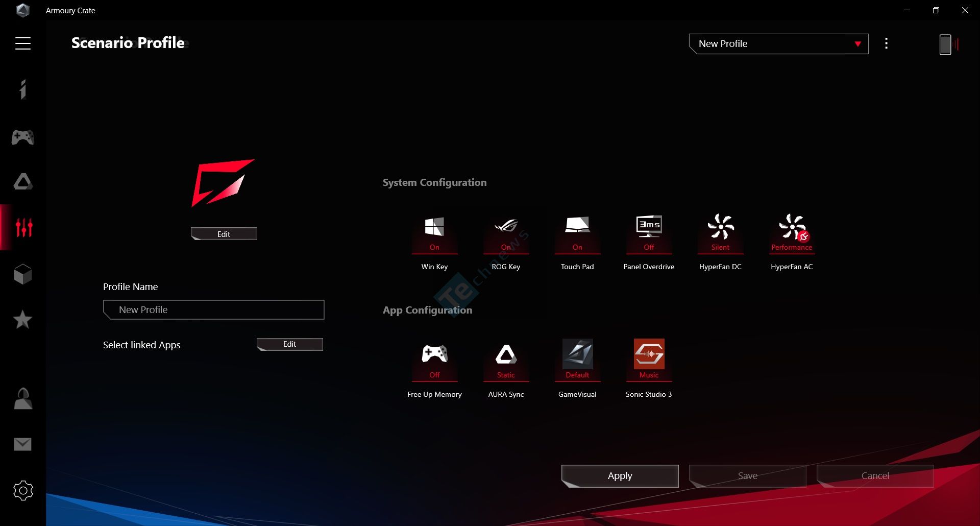Cancel profile changes
Screen dimensions: 980x526
(875, 476)
